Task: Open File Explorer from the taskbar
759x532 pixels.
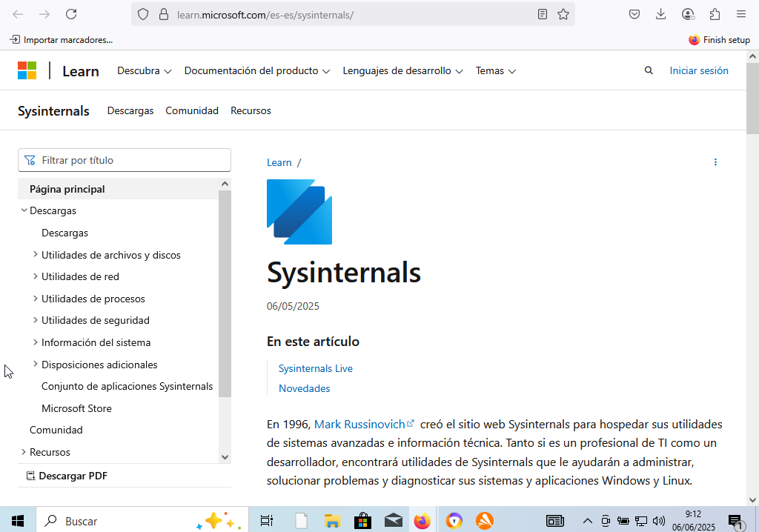Action: (332, 521)
